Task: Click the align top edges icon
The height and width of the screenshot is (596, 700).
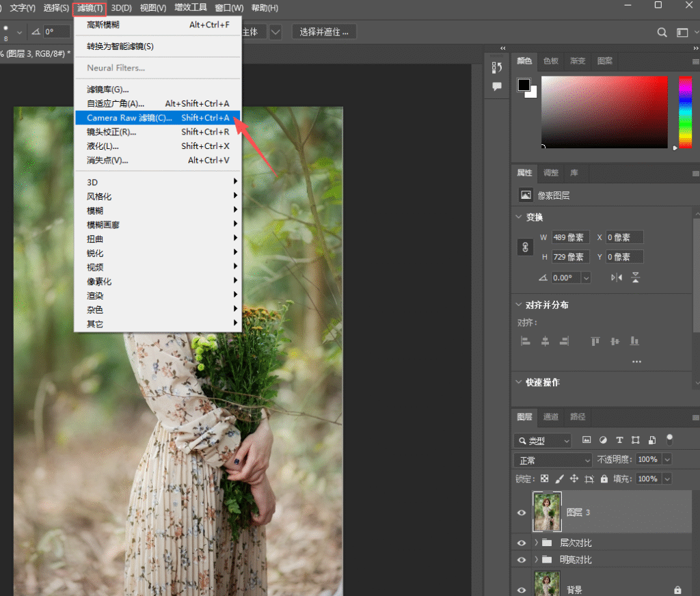Action: (595, 342)
